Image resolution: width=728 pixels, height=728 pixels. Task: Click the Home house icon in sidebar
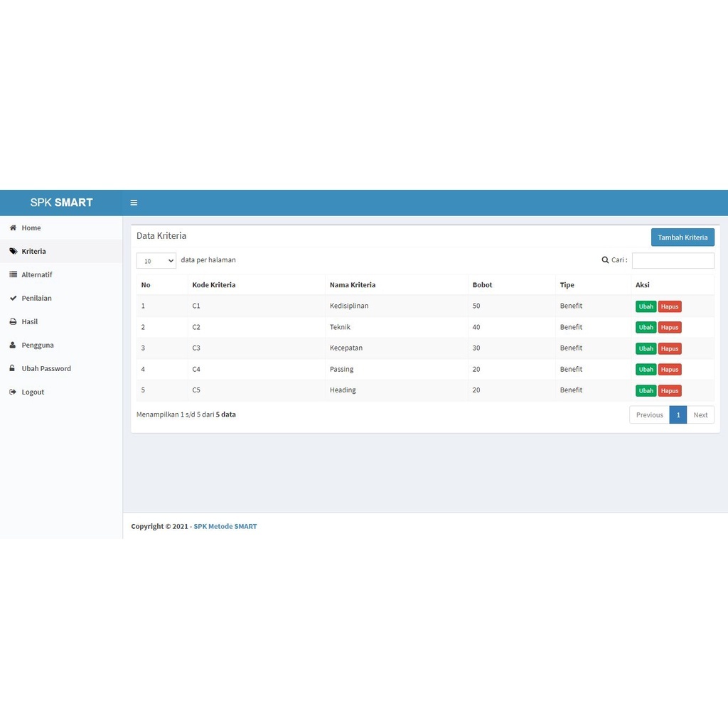click(x=13, y=228)
